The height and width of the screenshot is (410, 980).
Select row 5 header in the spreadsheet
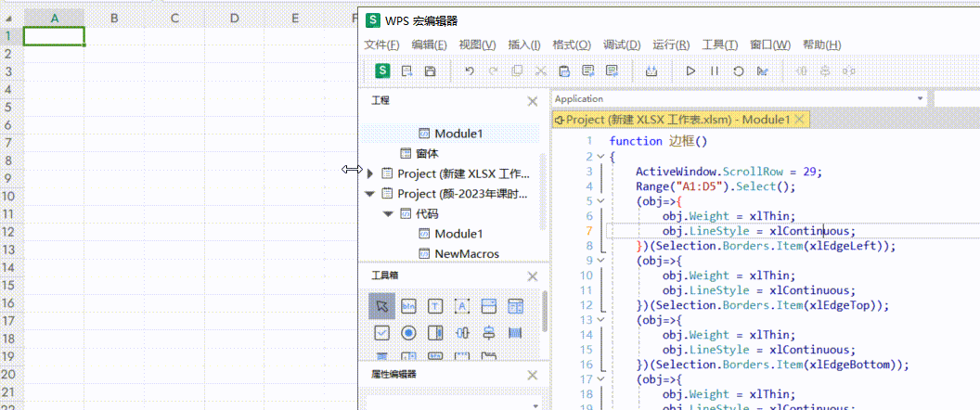[x=8, y=108]
